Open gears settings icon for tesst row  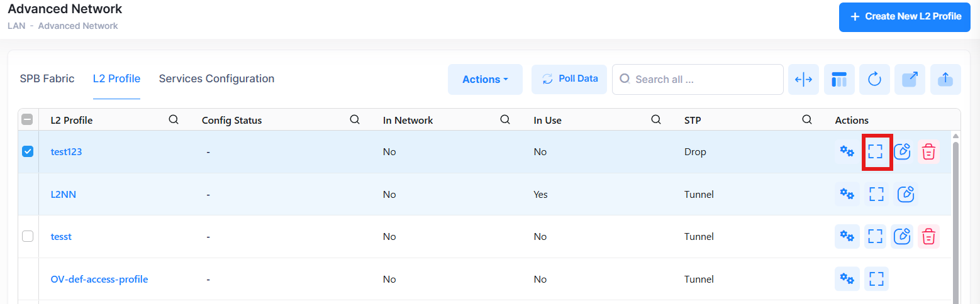847,237
